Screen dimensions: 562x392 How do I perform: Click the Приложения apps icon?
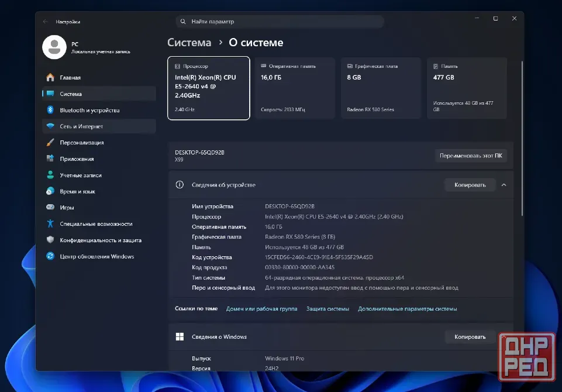coord(50,159)
